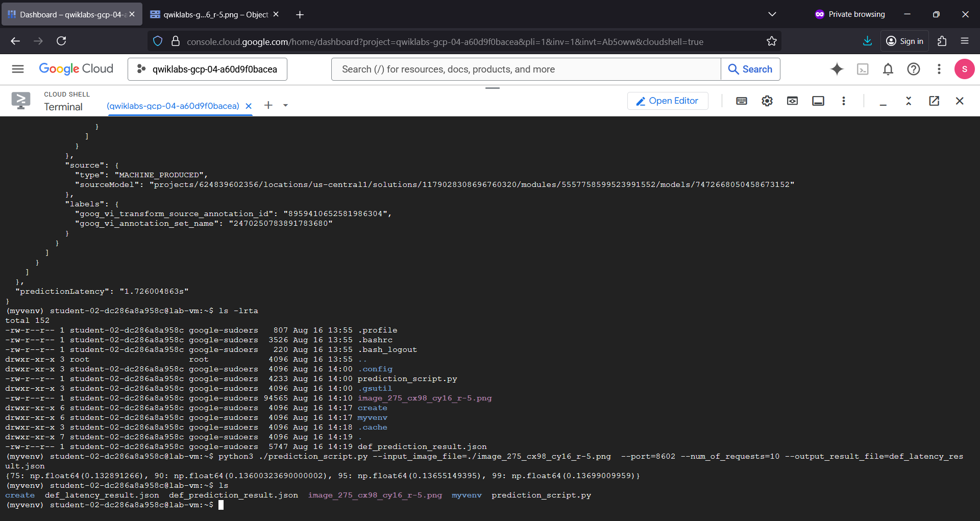The height and width of the screenshot is (521, 980).
Task: Close the qwiklabs terminal session tab
Action: pyautogui.click(x=249, y=106)
